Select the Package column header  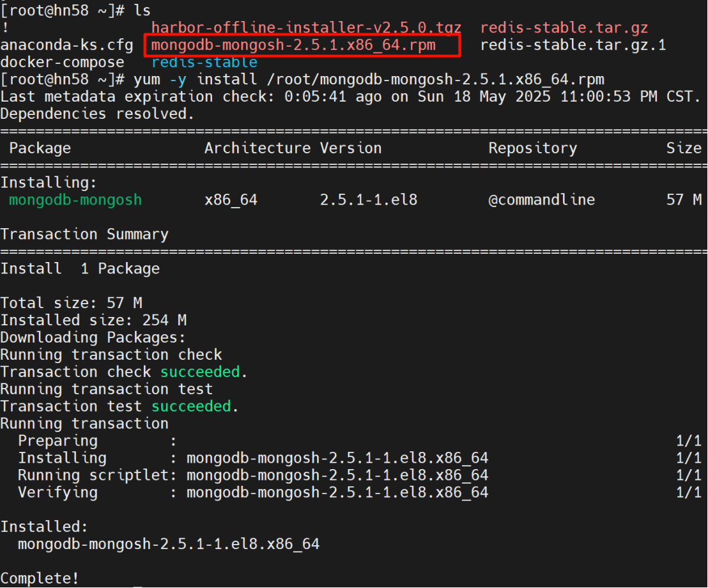click(40, 148)
